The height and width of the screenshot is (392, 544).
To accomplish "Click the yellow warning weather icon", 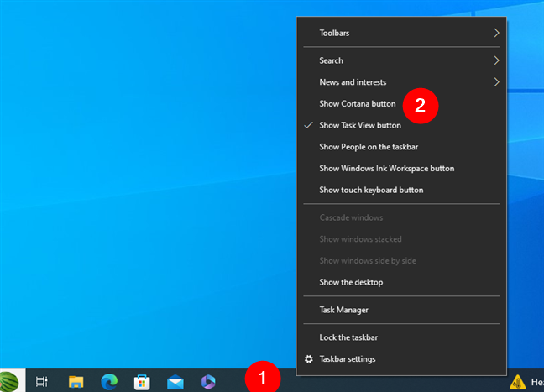I will pyautogui.click(x=517, y=382).
